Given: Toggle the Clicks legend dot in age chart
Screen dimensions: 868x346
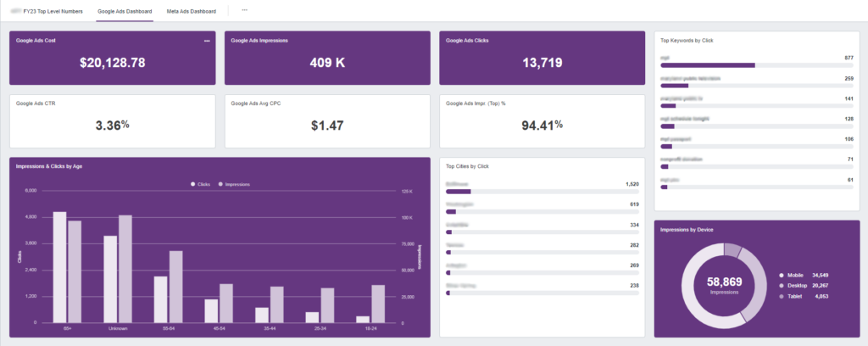Looking at the screenshot, I should click(192, 184).
